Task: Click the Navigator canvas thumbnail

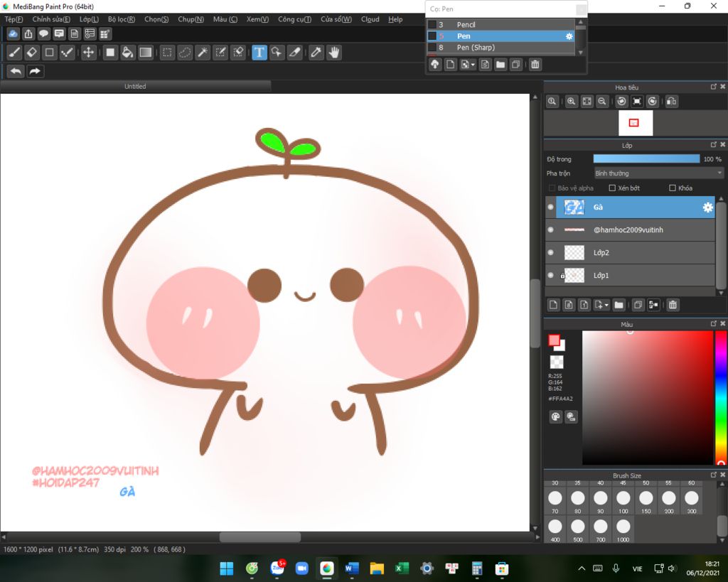Action: click(636, 123)
